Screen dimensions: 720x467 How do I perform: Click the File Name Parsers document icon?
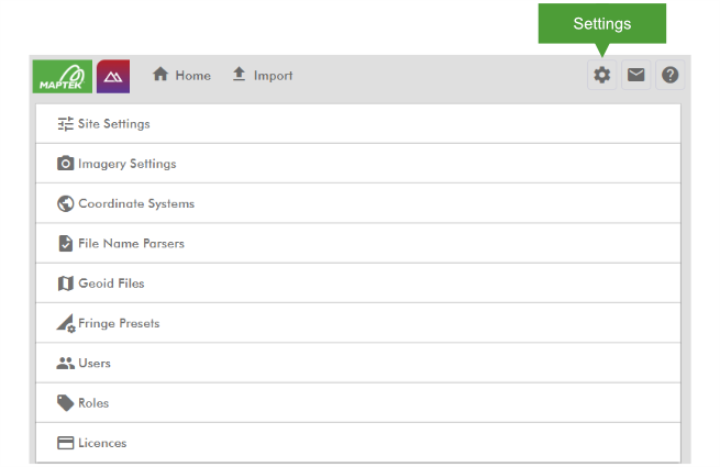(66, 244)
